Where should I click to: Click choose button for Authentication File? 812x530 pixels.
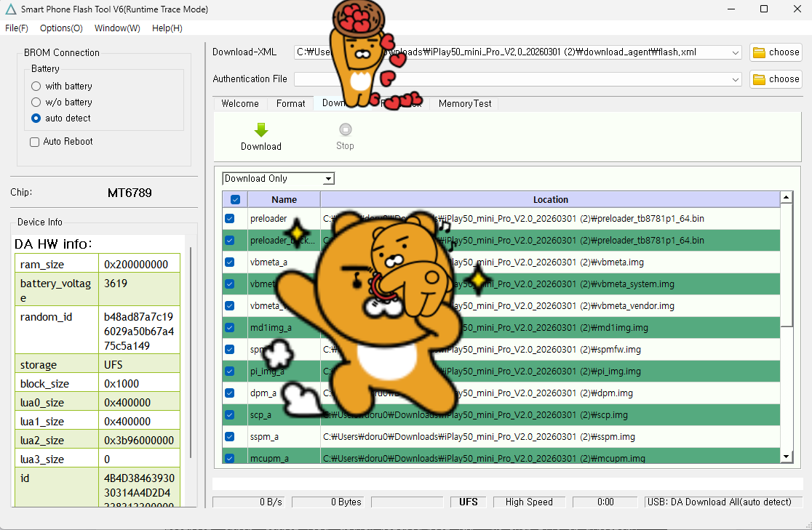[776, 79]
